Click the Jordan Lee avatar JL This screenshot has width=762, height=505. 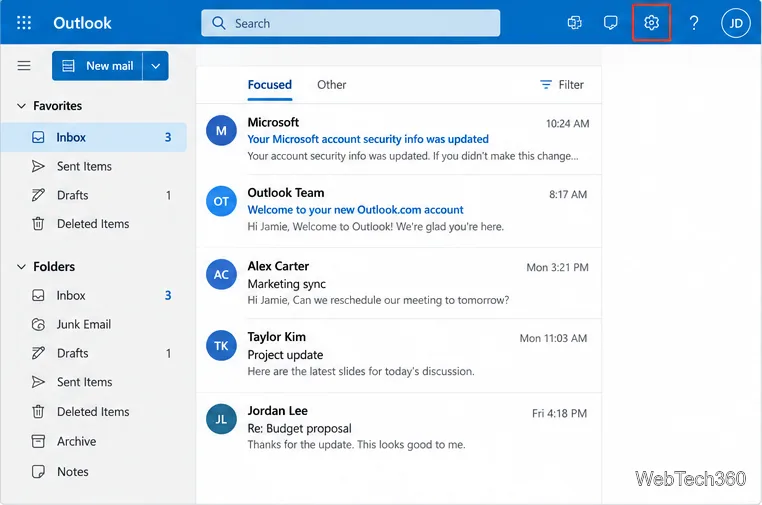221,419
